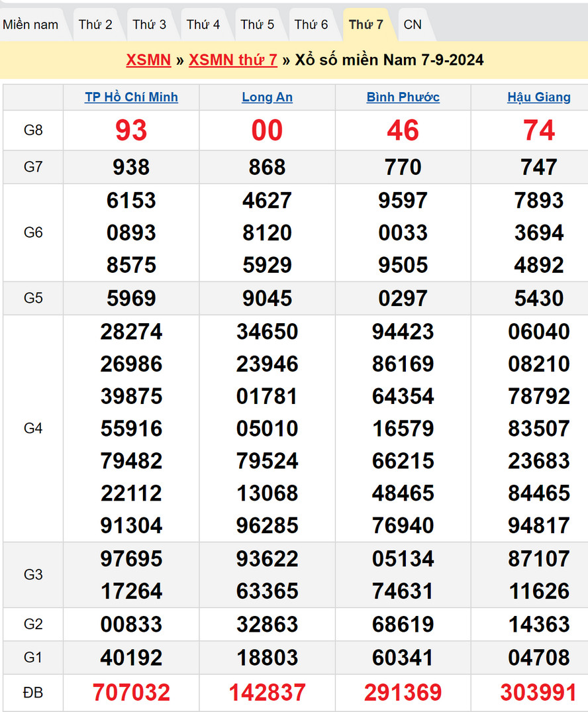
Task: Open the Miền nam tab
Action: pyautogui.click(x=30, y=25)
